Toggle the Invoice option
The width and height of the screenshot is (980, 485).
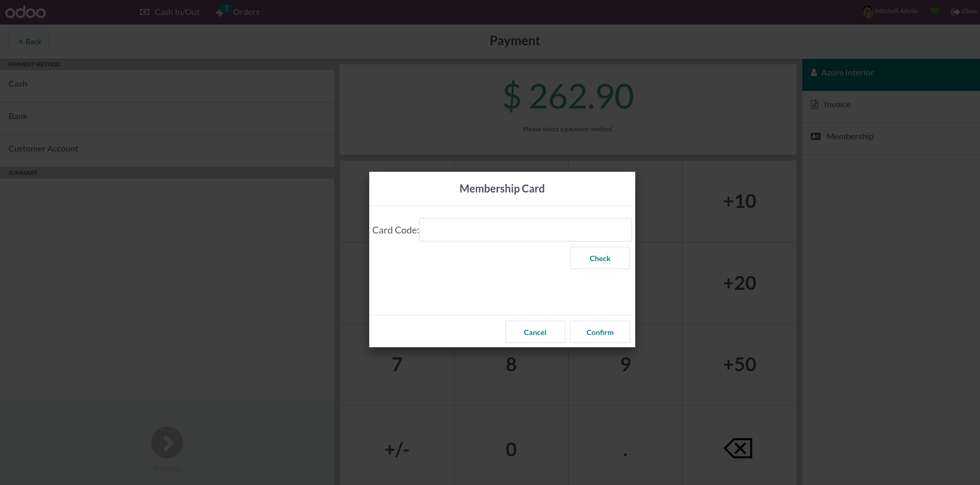click(x=837, y=105)
